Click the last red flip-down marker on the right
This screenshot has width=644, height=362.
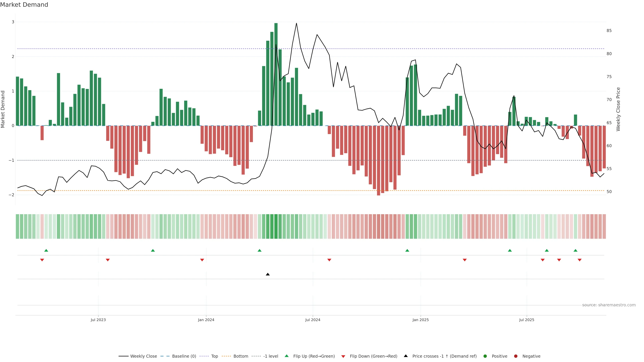pos(579,260)
